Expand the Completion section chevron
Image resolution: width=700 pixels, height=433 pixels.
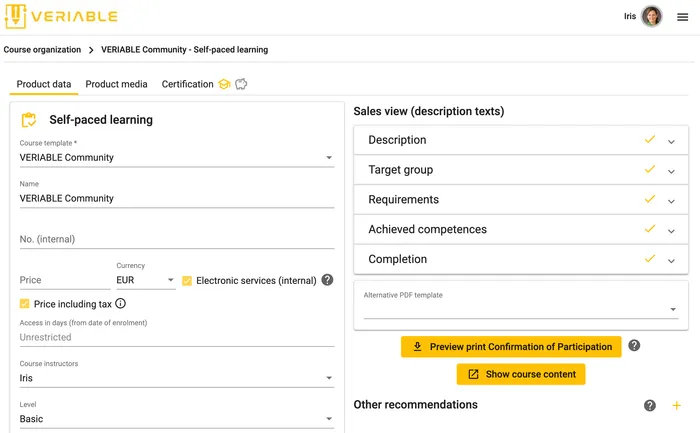point(671,261)
